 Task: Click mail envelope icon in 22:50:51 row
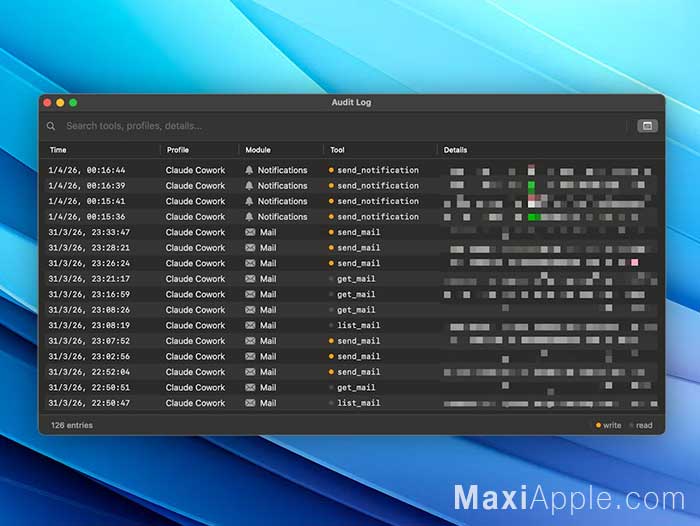[250, 388]
